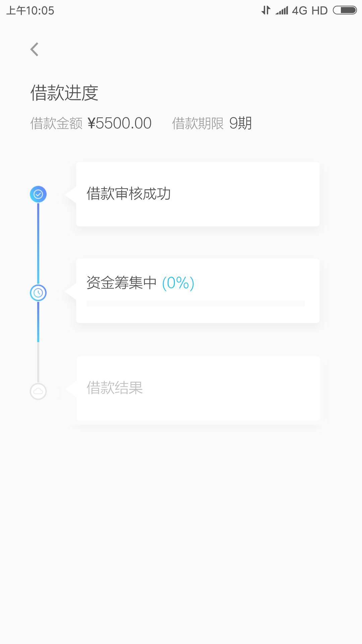The height and width of the screenshot is (644, 362).
Task: Open the 资金筹集中 card
Action: pyautogui.click(x=198, y=291)
